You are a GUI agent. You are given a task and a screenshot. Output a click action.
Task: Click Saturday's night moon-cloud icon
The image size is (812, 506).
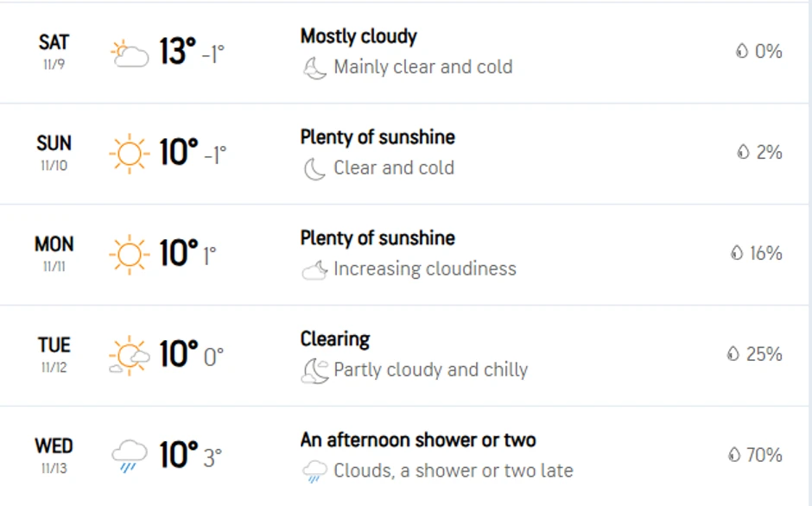coord(314,68)
